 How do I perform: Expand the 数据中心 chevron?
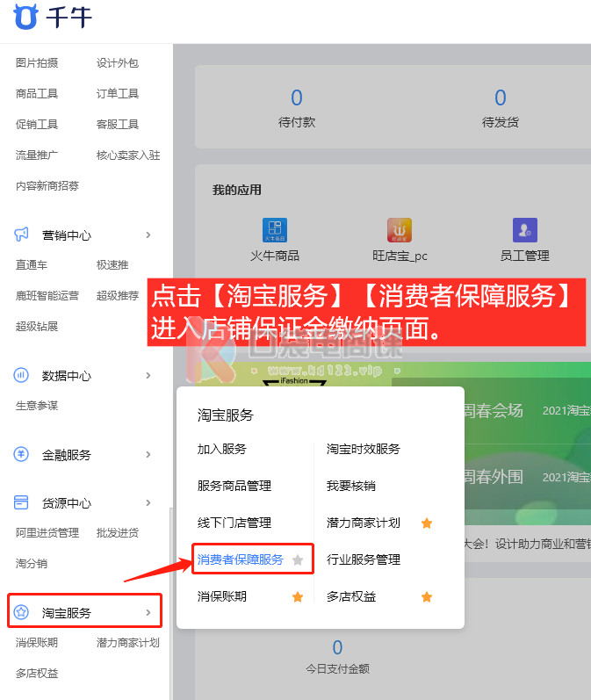148,375
